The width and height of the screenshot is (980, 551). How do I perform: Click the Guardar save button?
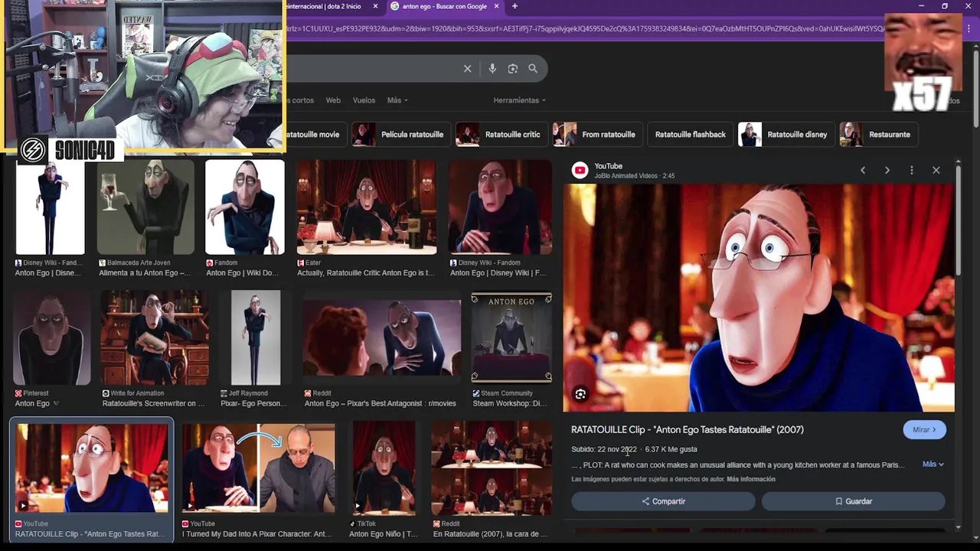[x=853, y=501]
